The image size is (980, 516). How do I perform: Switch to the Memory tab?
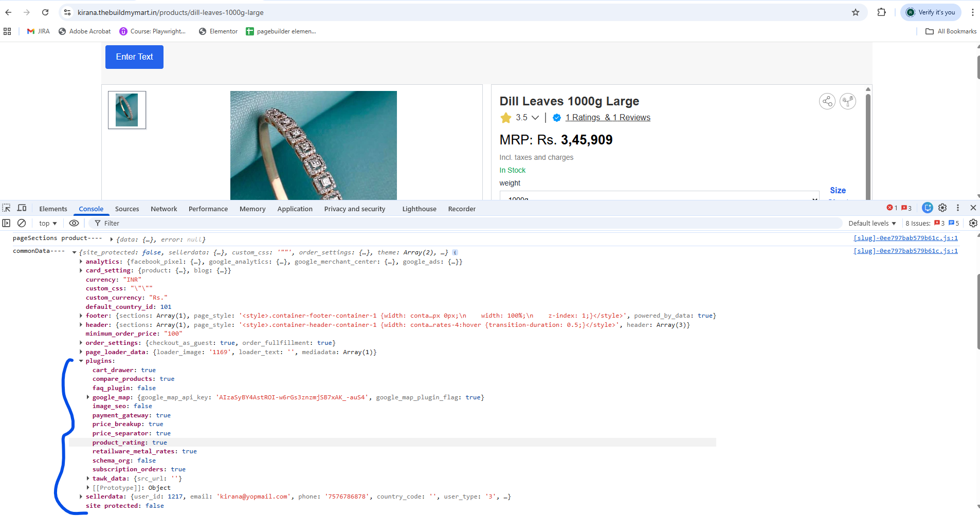click(x=252, y=209)
